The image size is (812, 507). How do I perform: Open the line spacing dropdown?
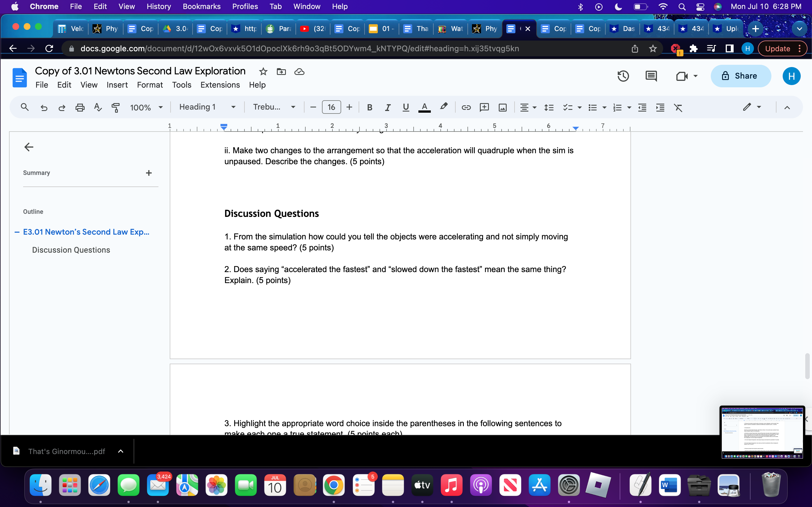[x=549, y=107]
